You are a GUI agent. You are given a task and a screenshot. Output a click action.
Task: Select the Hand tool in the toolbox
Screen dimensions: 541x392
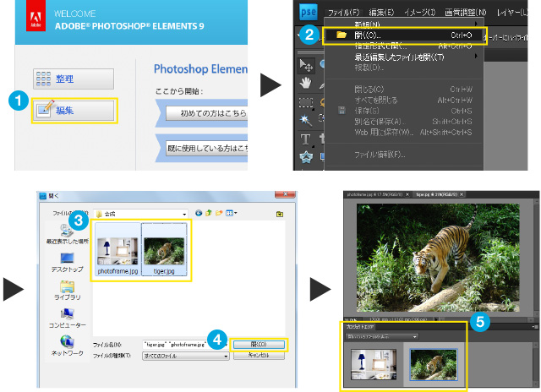tap(306, 83)
